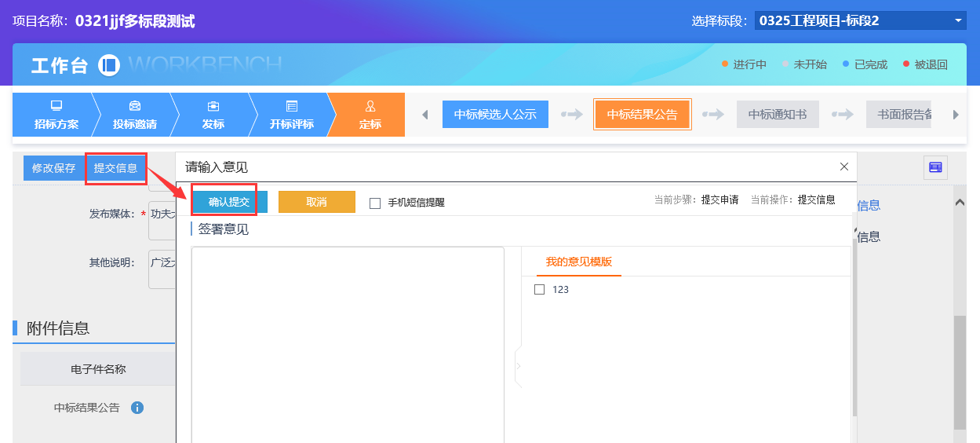Open the 开标评标 stage
Viewport: 980px width, 443px height.
(291, 115)
